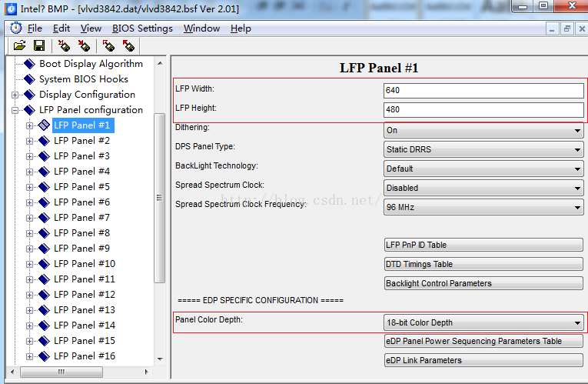Click the tree horizontal scroll left arrow

coord(12,372)
